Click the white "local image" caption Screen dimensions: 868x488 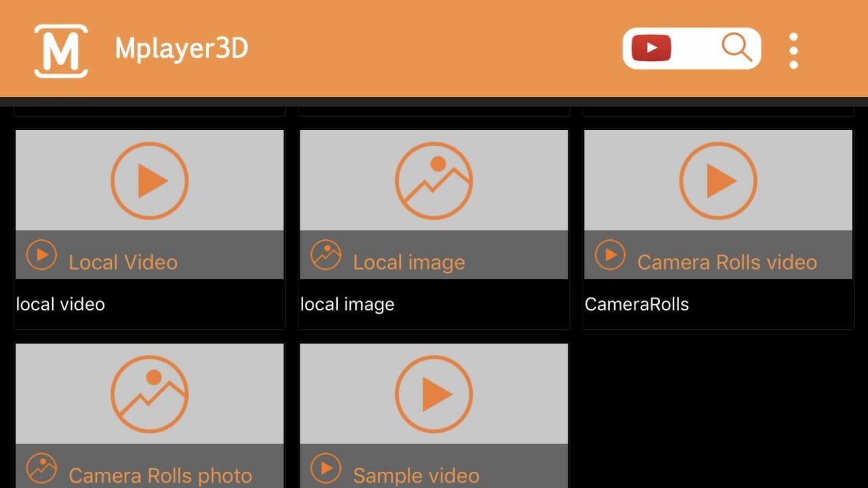point(347,304)
